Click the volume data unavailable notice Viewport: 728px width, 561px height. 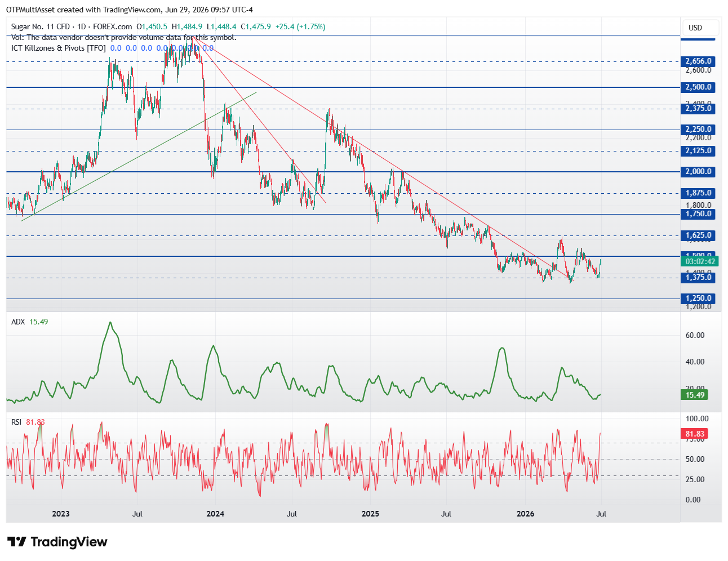pyautogui.click(x=124, y=37)
